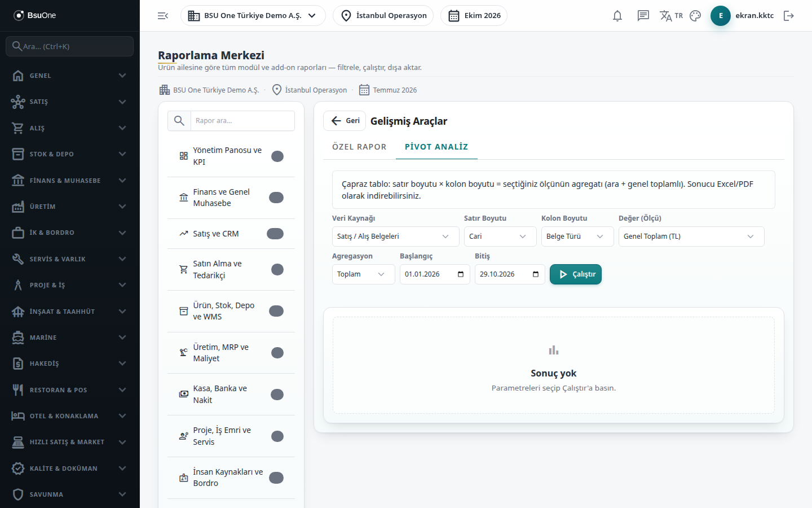Expand Stok & Depo menu

[70, 154]
